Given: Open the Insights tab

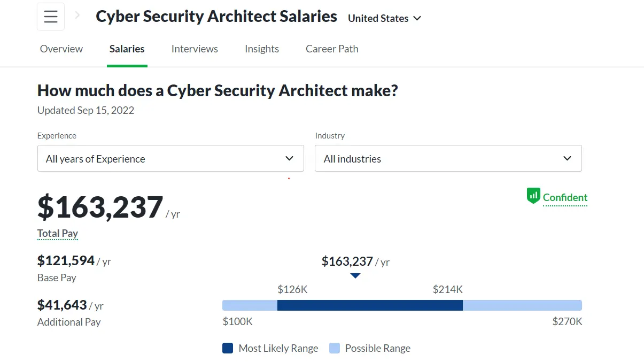Looking at the screenshot, I should 262,49.
